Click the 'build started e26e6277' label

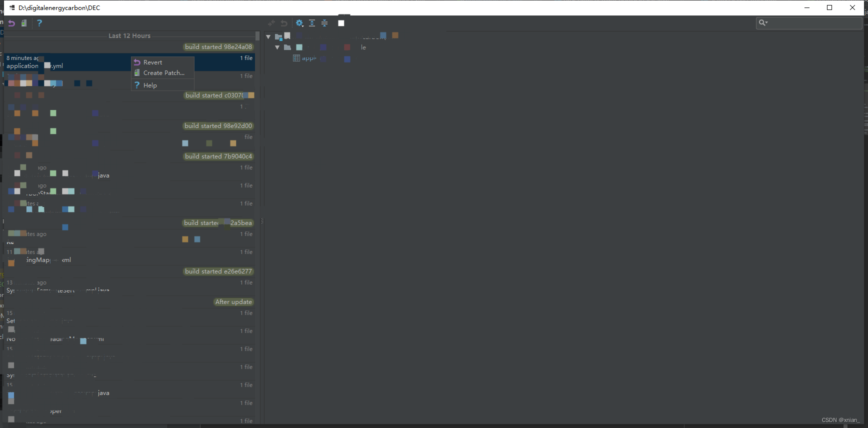218,271
